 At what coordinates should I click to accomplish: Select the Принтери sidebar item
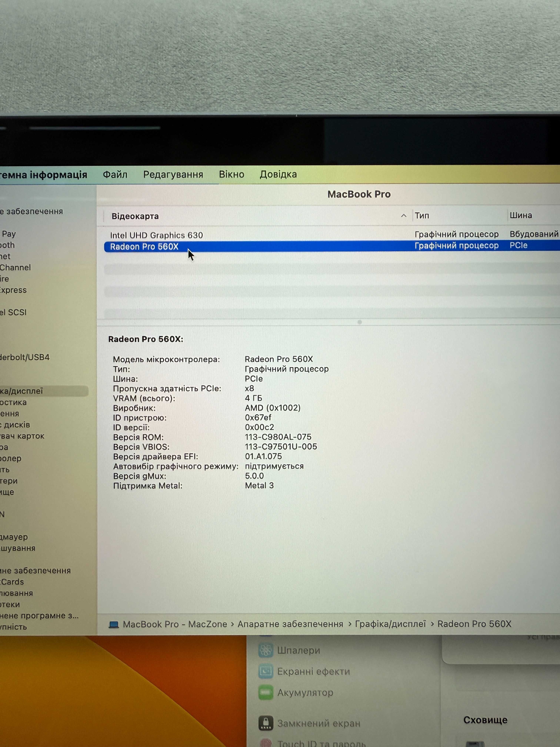pyautogui.click(x=9, y=481)
